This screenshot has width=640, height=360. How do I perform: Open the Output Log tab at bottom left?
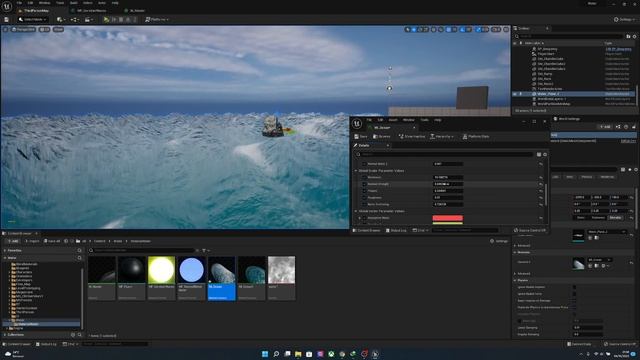[46, 344]
